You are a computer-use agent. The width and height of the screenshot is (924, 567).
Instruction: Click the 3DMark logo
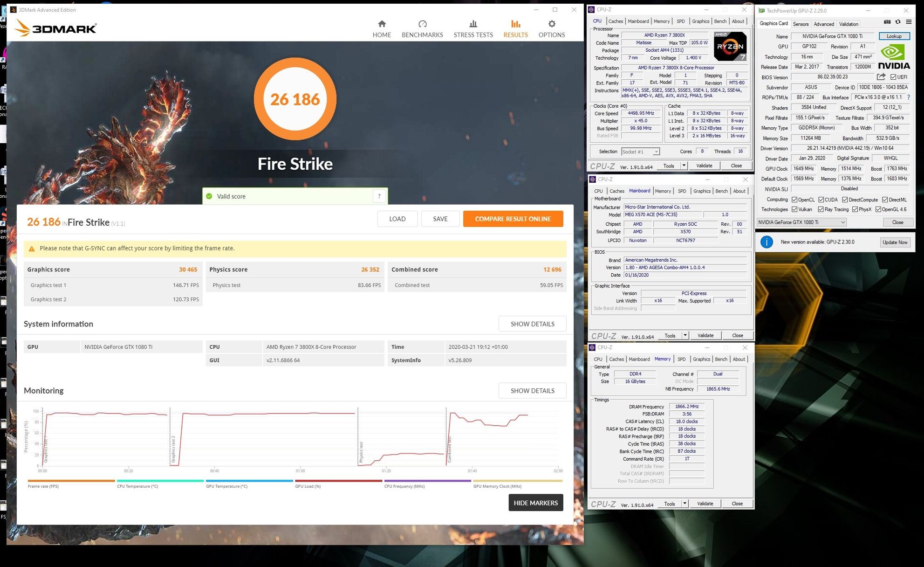pos(55,28)
